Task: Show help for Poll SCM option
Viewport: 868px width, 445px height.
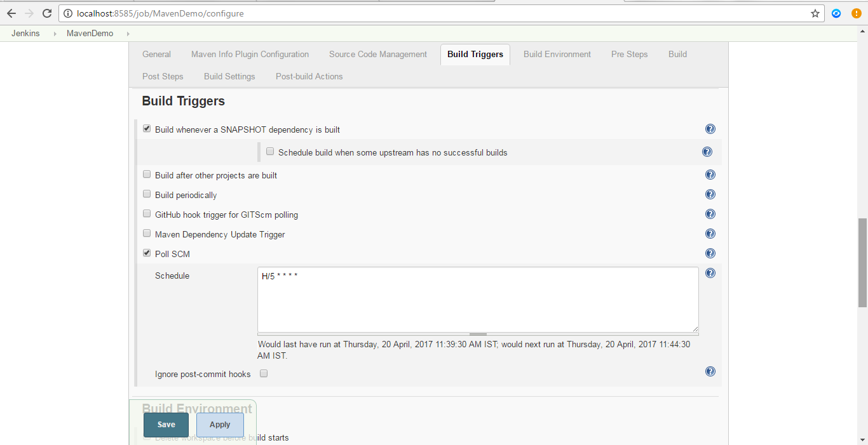Action: point(710,253)
